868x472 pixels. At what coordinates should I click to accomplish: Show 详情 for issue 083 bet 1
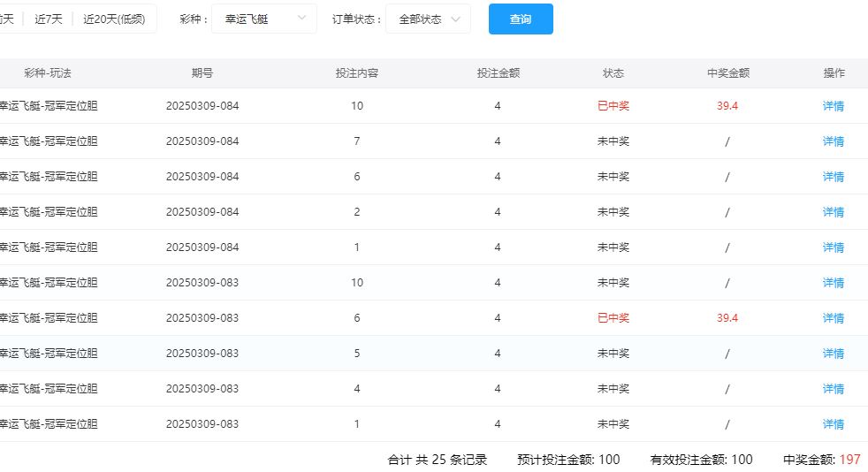[x=833, y=424]
